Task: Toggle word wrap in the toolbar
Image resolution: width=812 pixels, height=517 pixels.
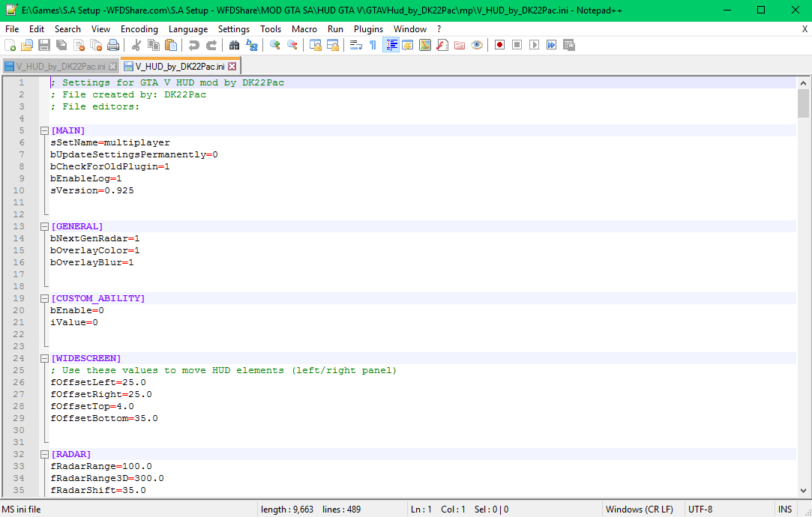Action: [x=355, y=45]
